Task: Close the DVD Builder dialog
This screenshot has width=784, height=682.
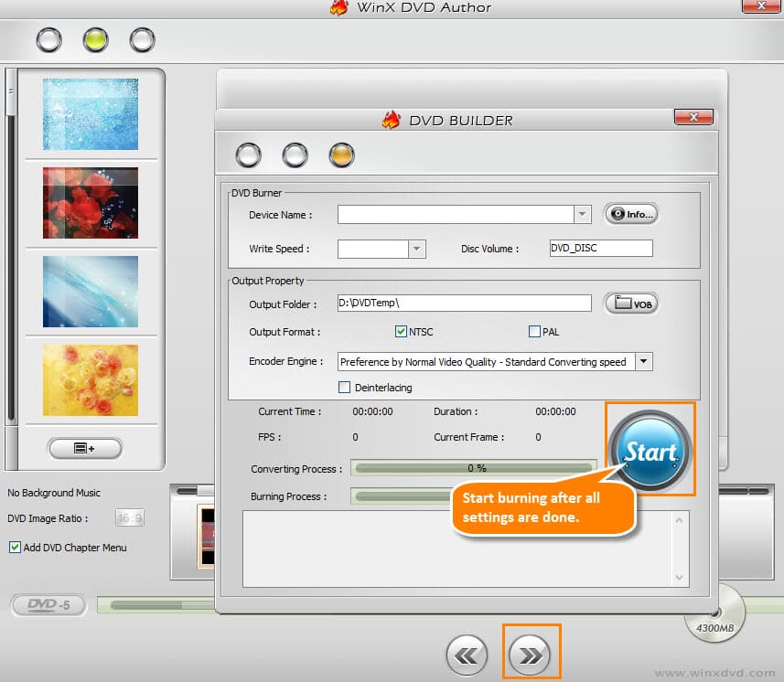Action: coord(693,117)
